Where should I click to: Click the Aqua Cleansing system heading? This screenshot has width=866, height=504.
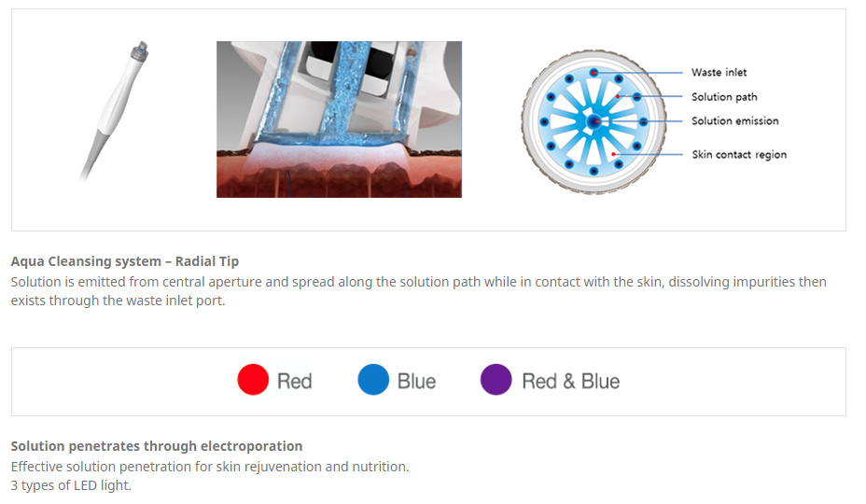pyautogui.click(x=125, y=261)
